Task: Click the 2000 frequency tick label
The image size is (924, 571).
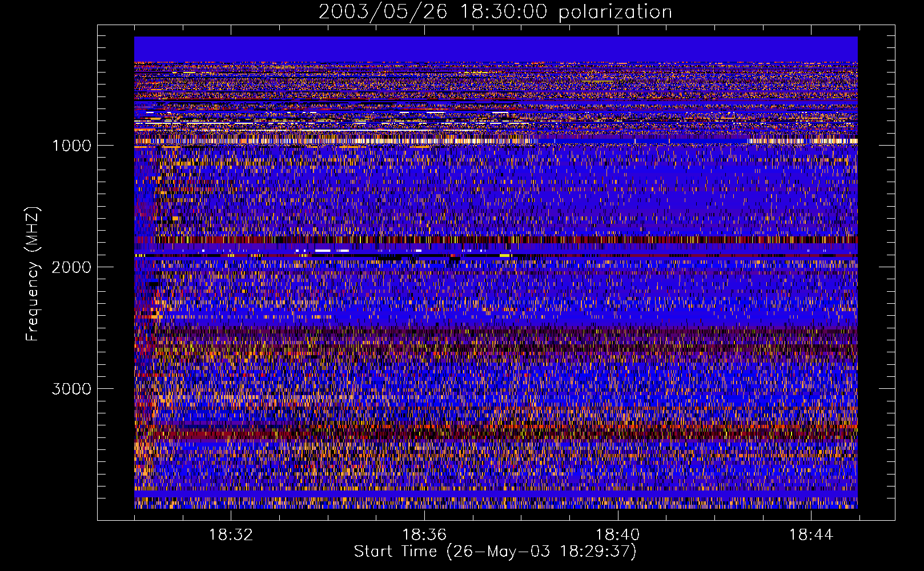Action: [71, 267]
